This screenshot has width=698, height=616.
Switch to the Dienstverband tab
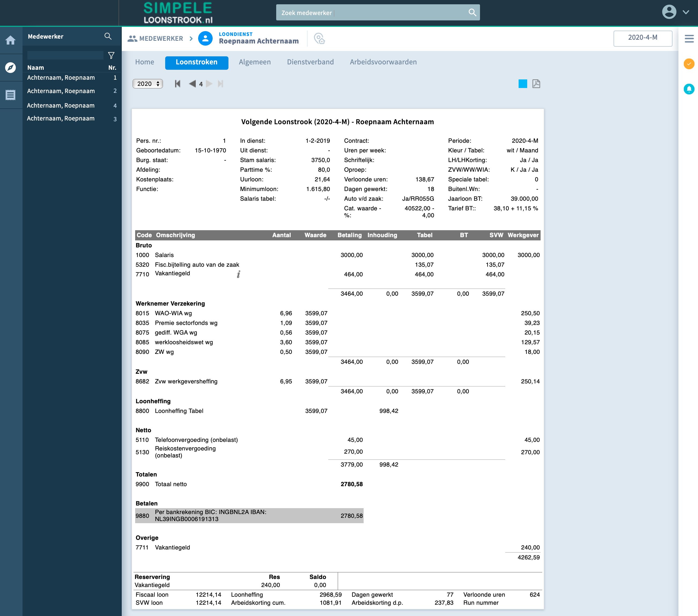click(x=310, y=62)
